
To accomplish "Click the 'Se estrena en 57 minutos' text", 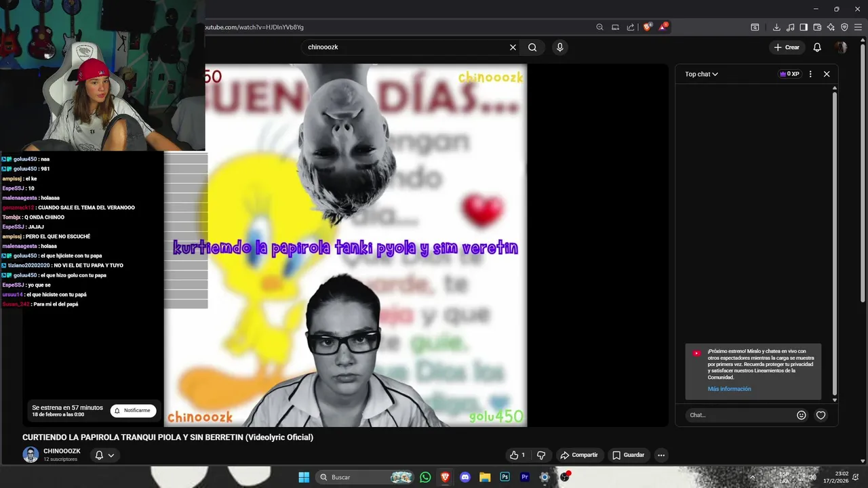I will 67,407.
